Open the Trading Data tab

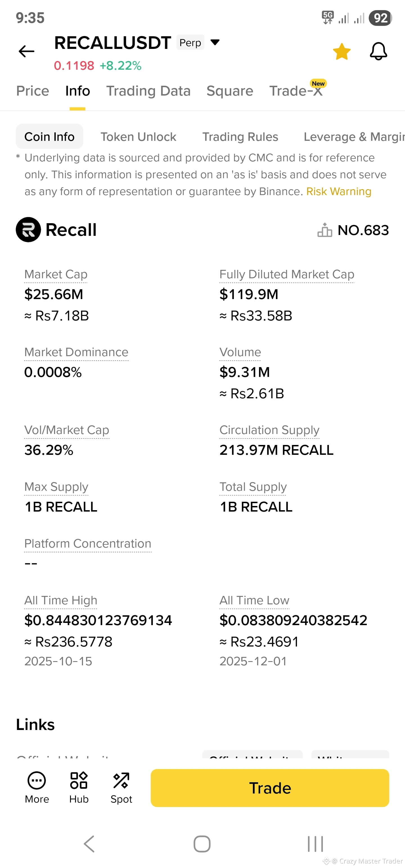point(148,91)
